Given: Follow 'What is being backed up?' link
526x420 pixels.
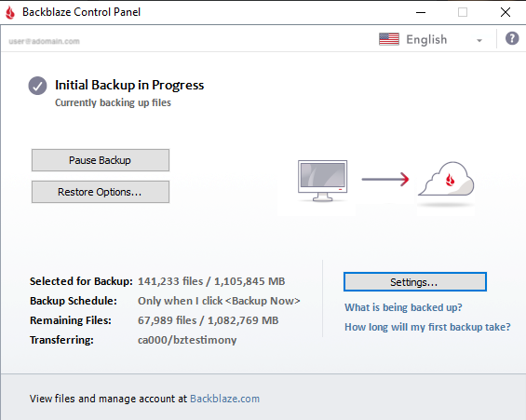Looking at the screenshot, I should (403, 307).
